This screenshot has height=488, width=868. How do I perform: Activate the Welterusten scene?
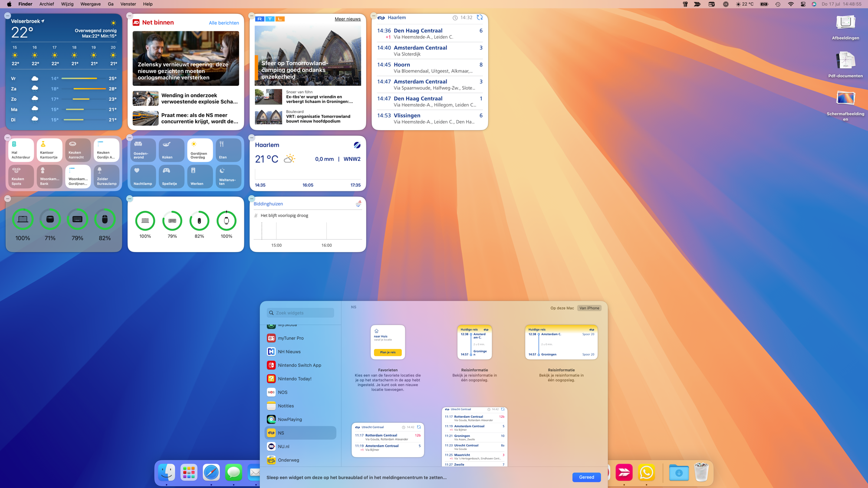[228, 176]
